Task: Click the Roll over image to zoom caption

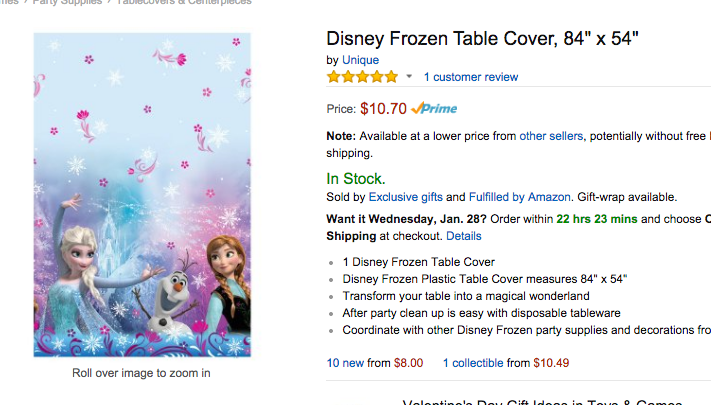Action: [141, 373]
